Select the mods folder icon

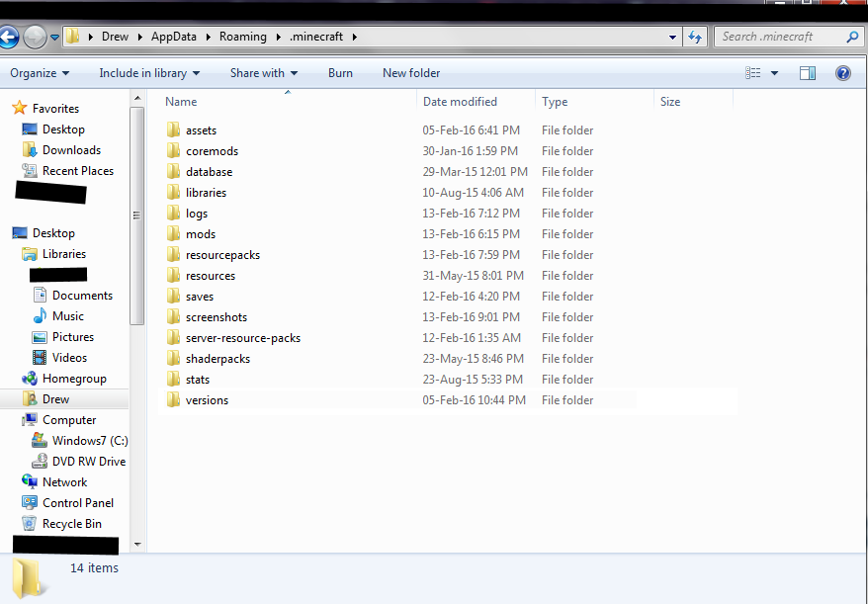(173, 233)
